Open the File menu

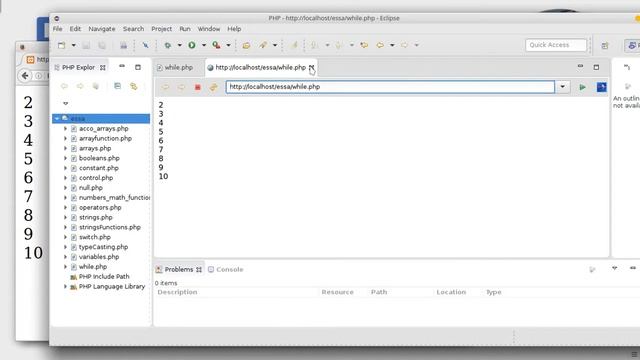(58, 29)
